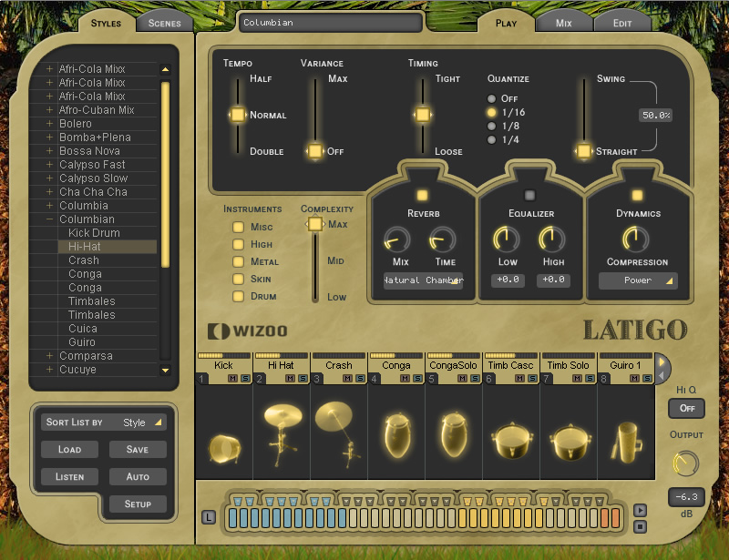This screenshot has height=560, width=729.
Task: Enable the High instruments checkbox
Action: pyautogui.click(x=238, y=244)
